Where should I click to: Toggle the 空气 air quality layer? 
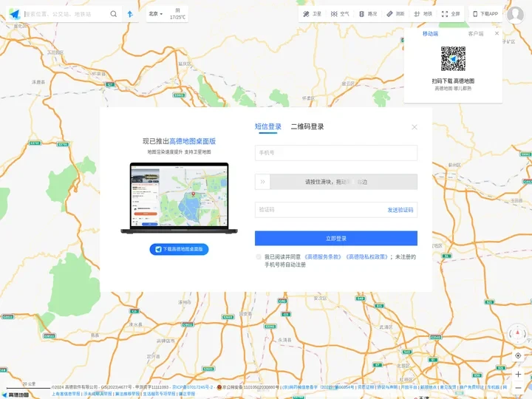[340, 14]
